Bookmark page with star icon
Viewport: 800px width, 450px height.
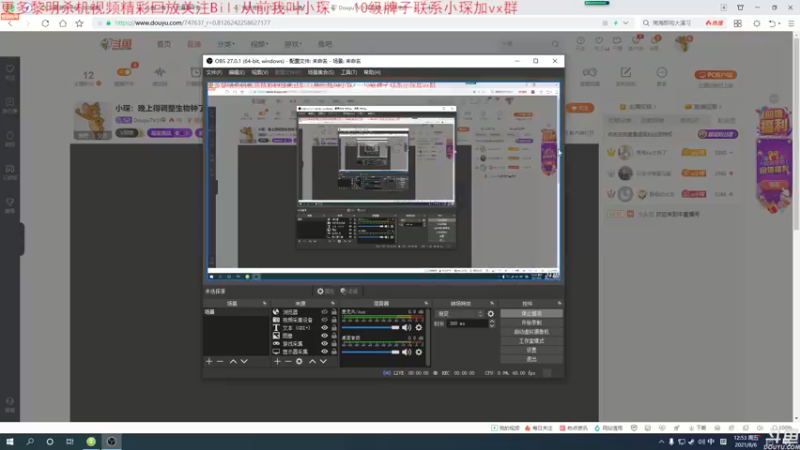pos(79,23)
